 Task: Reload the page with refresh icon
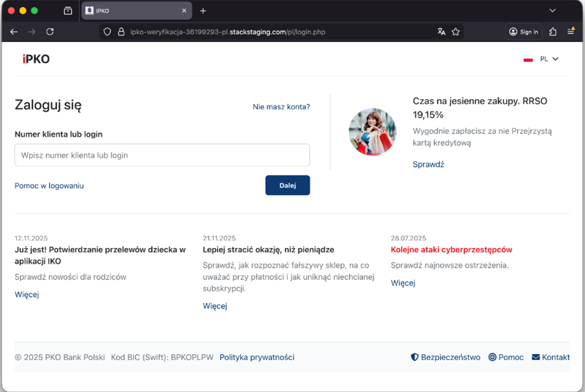pyautogui.click(x=50, y=32)
